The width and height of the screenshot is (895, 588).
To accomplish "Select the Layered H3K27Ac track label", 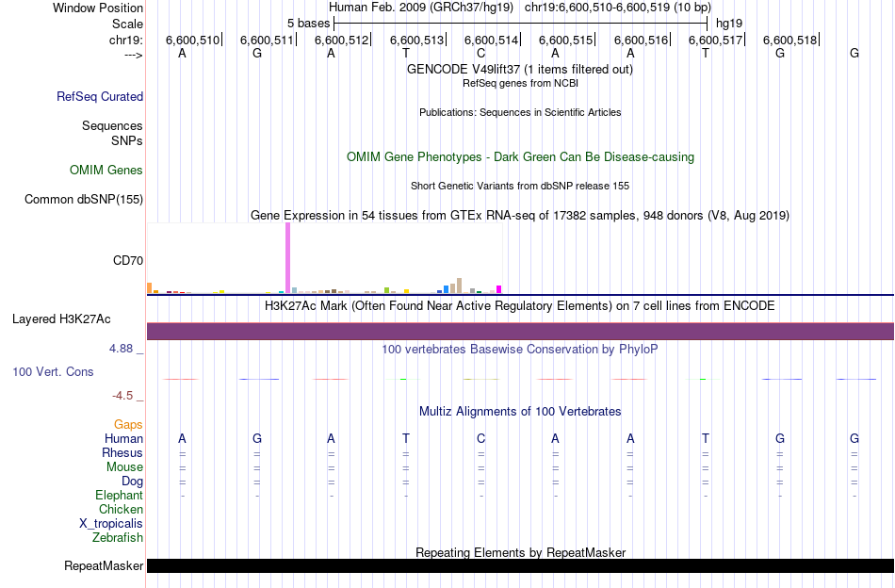I will 61,319.
